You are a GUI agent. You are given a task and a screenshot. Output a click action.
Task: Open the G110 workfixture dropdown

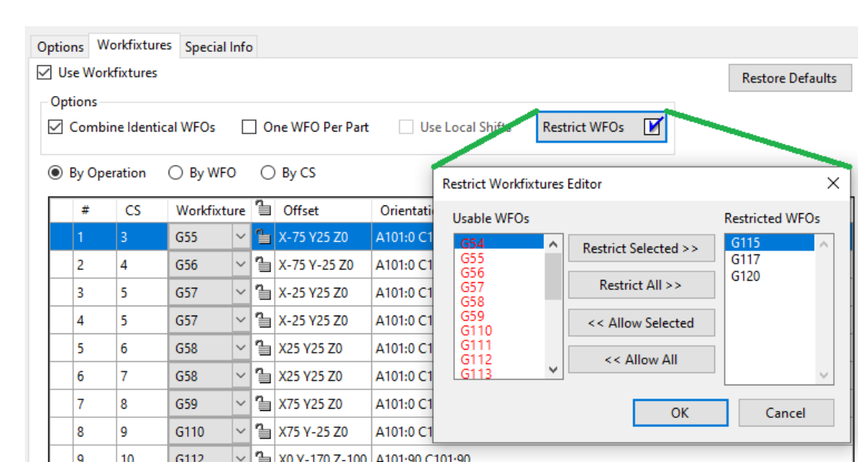coord(240,431)
